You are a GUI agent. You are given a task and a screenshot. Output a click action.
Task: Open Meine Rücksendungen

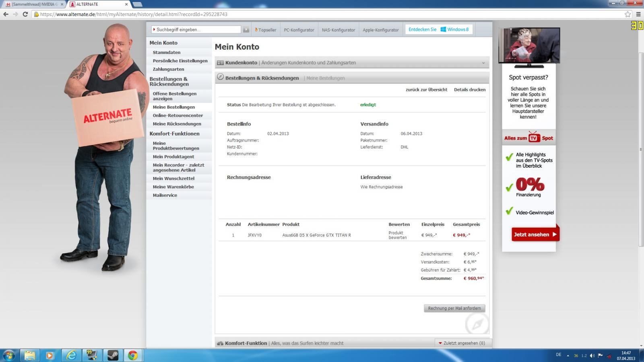177,124
